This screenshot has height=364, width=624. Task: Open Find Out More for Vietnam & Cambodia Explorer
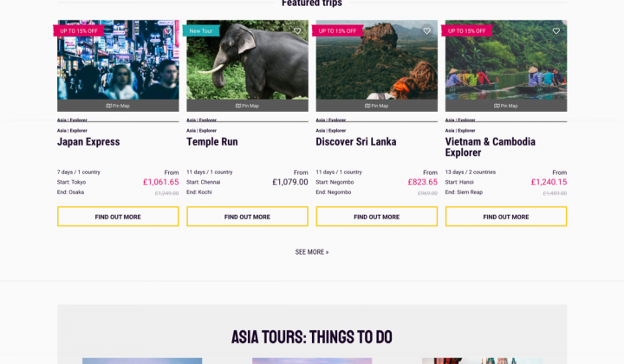(x=506, y=217)
